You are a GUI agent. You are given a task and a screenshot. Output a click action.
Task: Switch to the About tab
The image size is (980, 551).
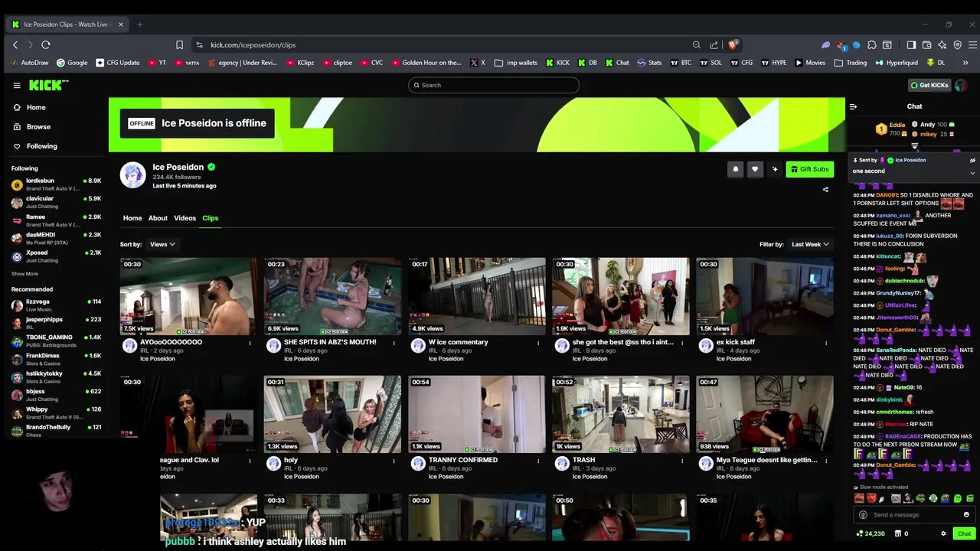(158, 218)
